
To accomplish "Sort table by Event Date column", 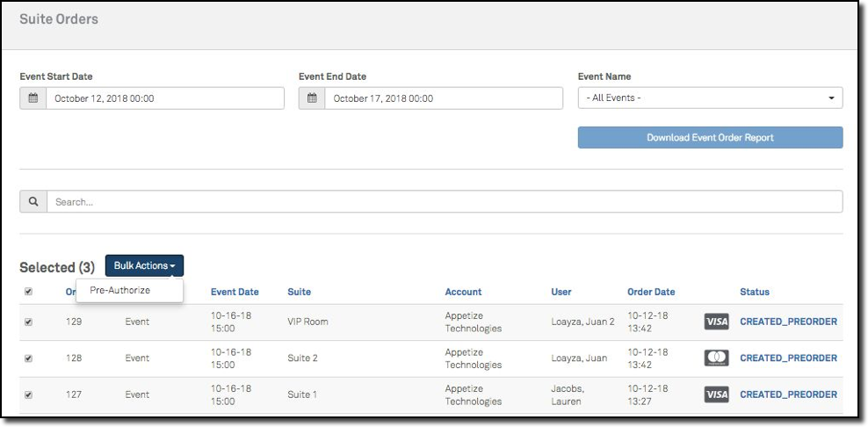I will point(235,292).
